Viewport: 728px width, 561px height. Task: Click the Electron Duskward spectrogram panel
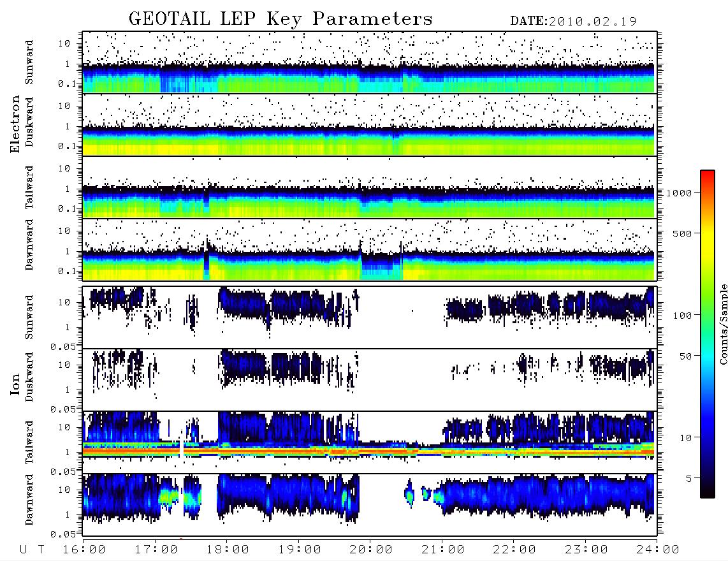tap(370, 124)
